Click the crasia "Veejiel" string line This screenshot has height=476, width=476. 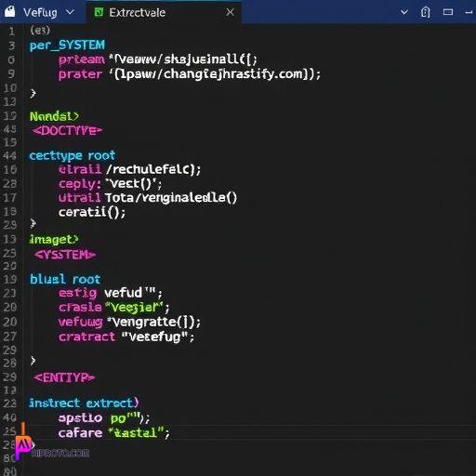(114, 308)
